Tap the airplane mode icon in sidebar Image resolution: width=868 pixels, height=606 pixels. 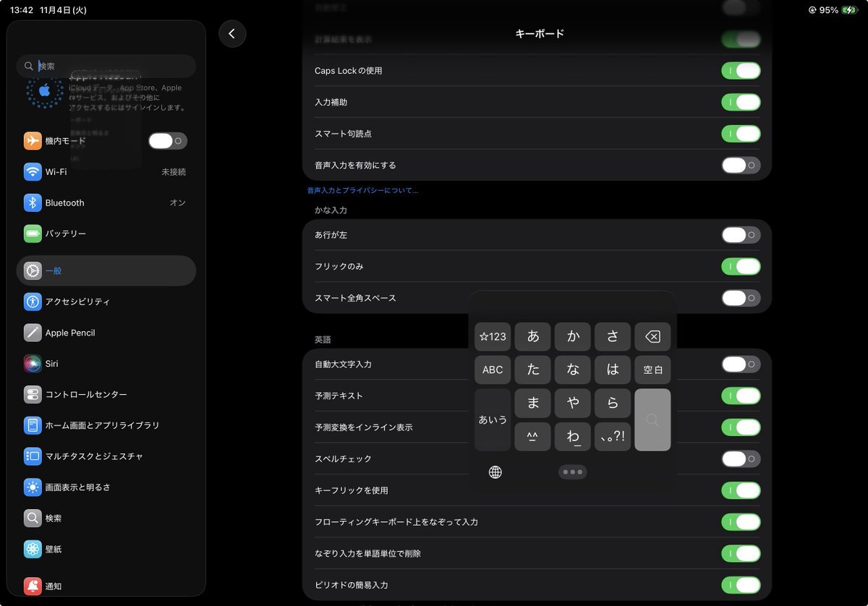(x=33, y=141)
